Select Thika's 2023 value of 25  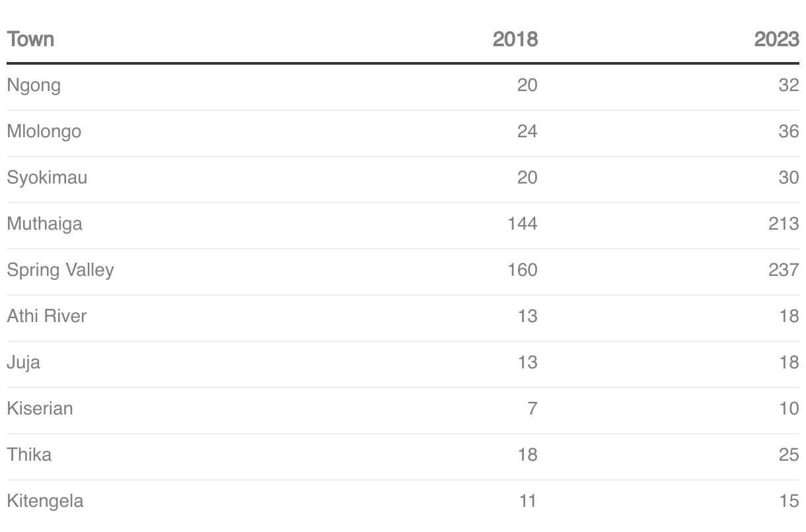788,455
